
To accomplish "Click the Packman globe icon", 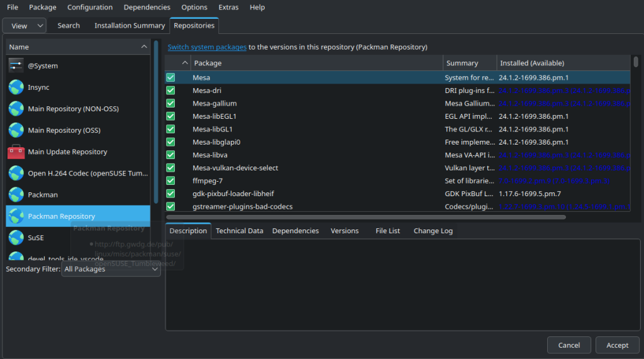I will (x=16, y=195).
